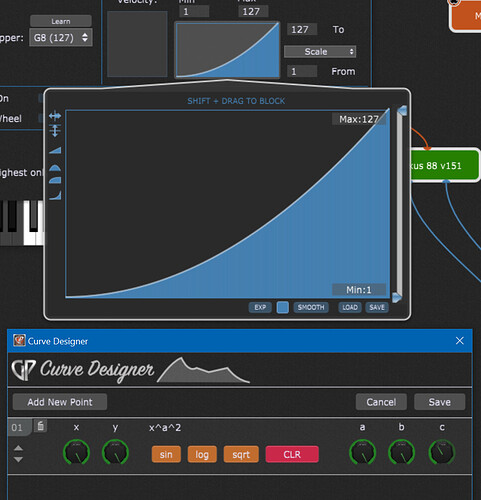
Task: Toggle the SMOOTH curve option
Action: 311,307
